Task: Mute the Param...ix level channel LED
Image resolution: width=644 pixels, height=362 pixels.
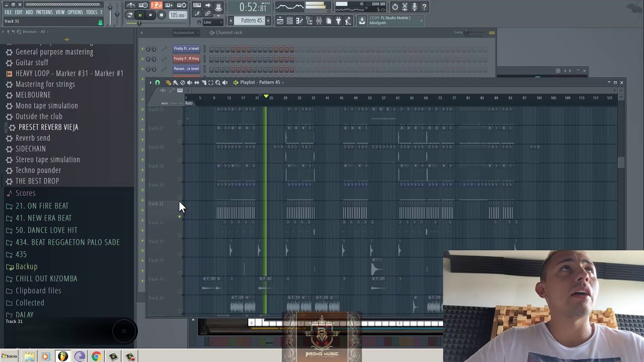Action: click(142, 69)
